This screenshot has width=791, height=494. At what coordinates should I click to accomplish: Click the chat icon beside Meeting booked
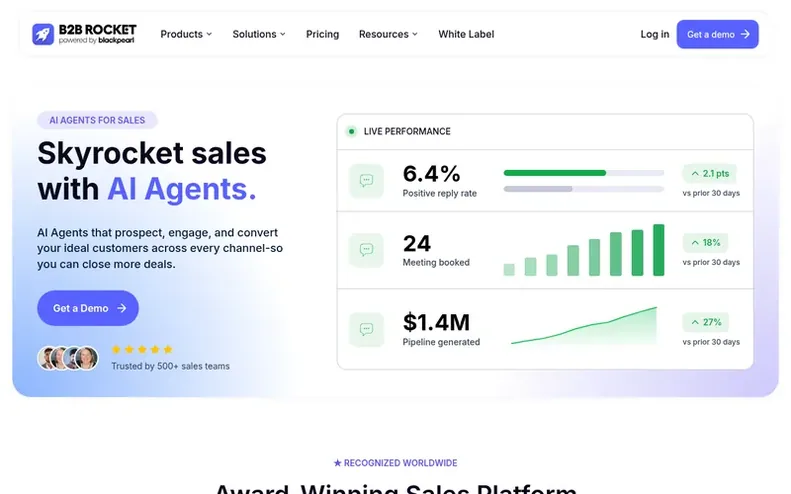point(366,250)
